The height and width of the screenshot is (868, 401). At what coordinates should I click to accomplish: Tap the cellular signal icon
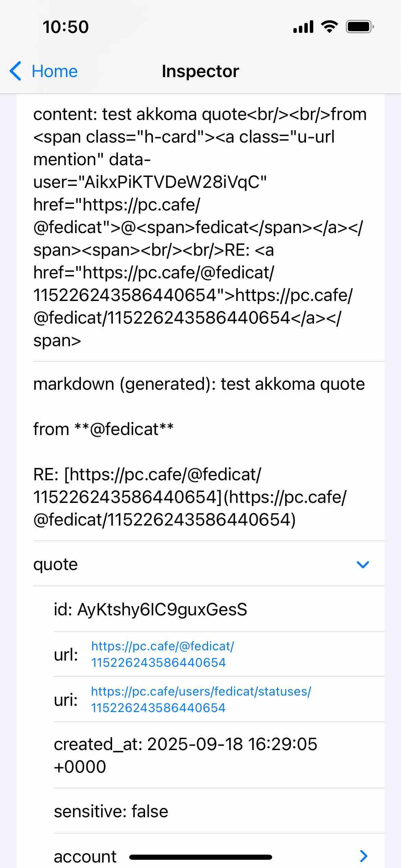(303, 26)
